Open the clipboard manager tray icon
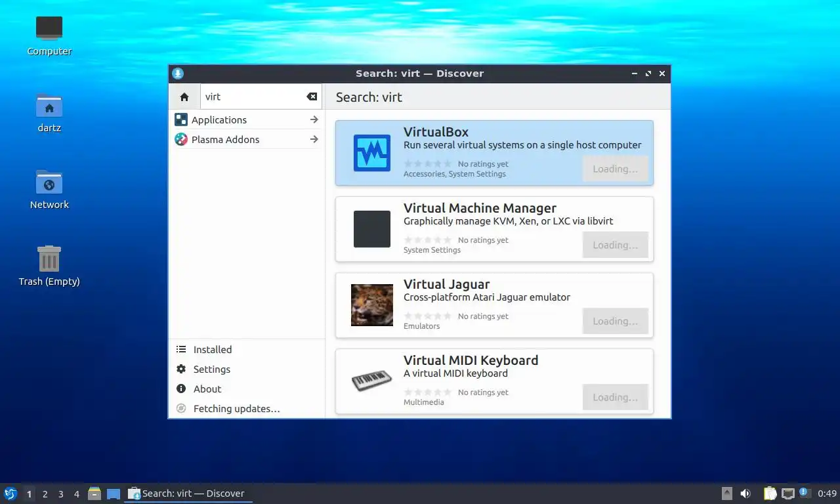The width and height of the screenshot is (840, 504). [x=770, y=493]
